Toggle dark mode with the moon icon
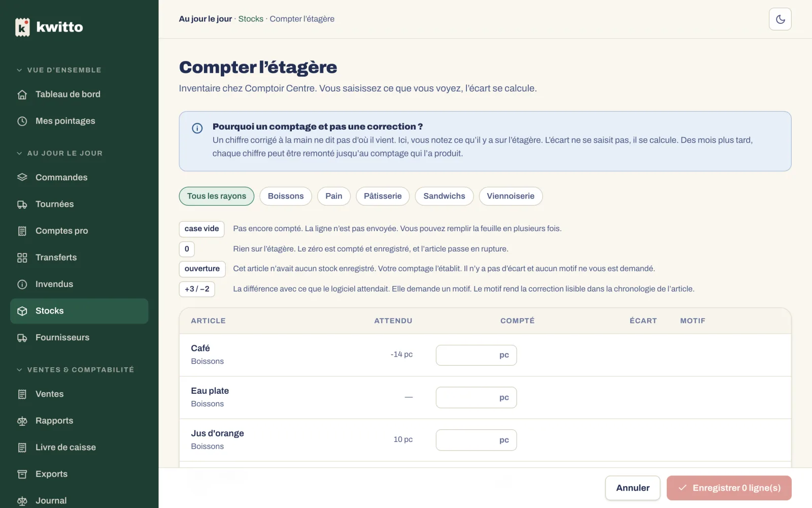 780,19
